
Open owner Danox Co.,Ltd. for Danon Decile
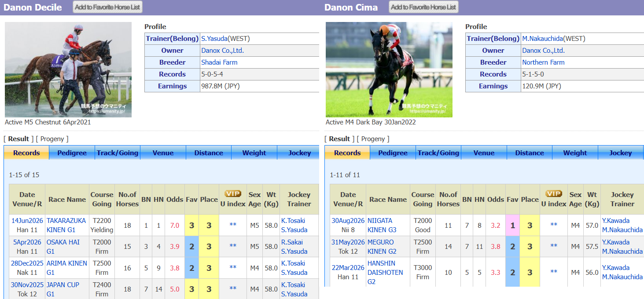click(x=222, y=51)
